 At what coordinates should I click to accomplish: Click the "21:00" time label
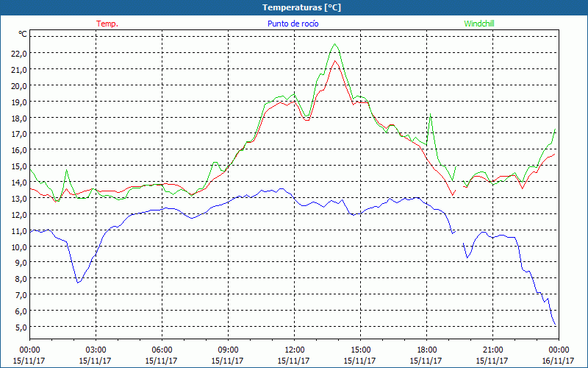click(x=492, y=350)
